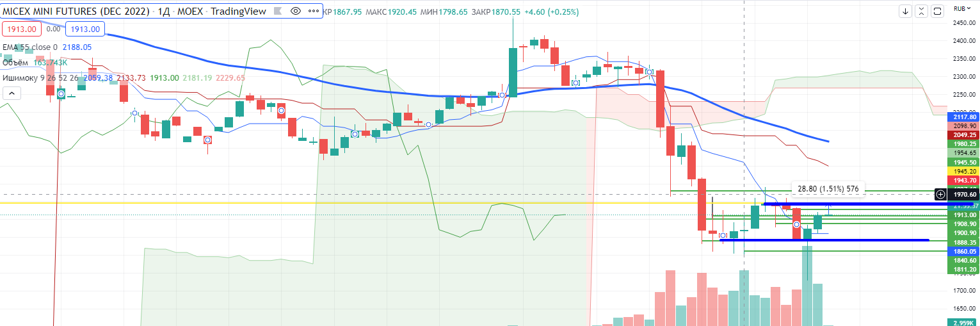Image resolution: width=980 pixels, height=326 pixels.
Task: Click the black 1970.60 crosshair price label
Action: 963,194
